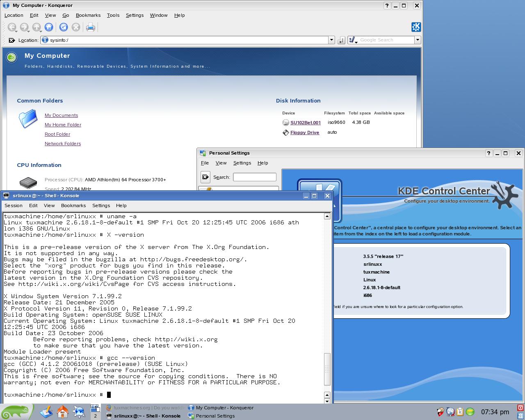Click the Back arrow in Konqueror toolbar

[12, 27]
